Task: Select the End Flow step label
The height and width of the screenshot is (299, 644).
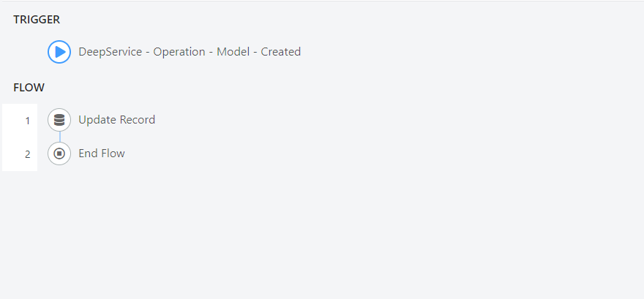Action: (x=102, y=154)
